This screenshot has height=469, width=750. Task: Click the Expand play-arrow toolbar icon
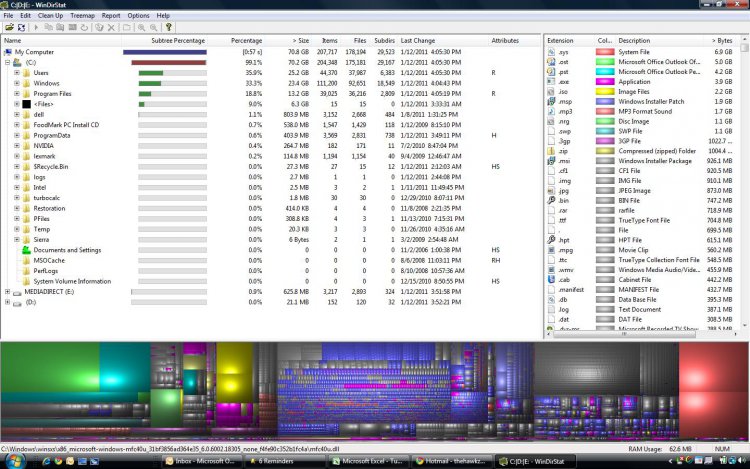pyautogui.click(x=36, y=28)
